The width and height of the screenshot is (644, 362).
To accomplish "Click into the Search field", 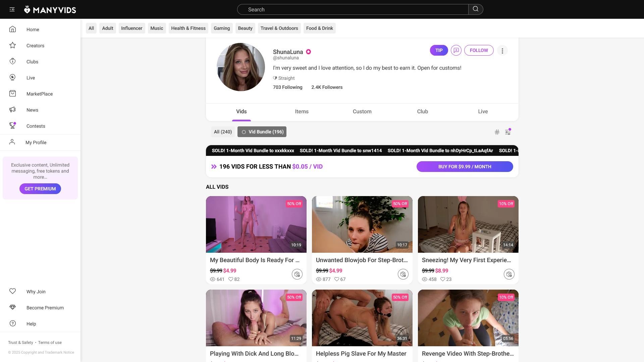I will click(352, 9).
